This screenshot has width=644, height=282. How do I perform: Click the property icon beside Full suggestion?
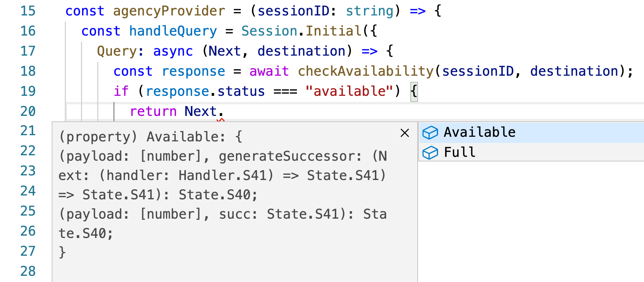tap(430, 153)
